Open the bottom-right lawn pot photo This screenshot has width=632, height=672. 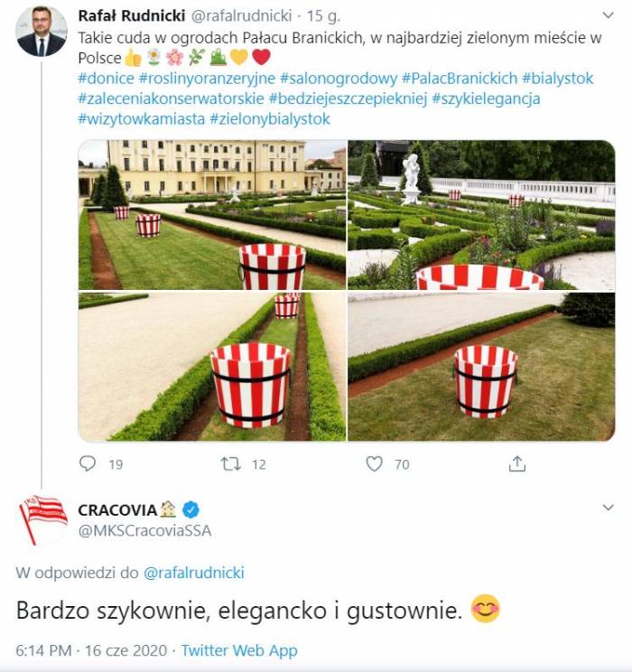click(481, 367)
